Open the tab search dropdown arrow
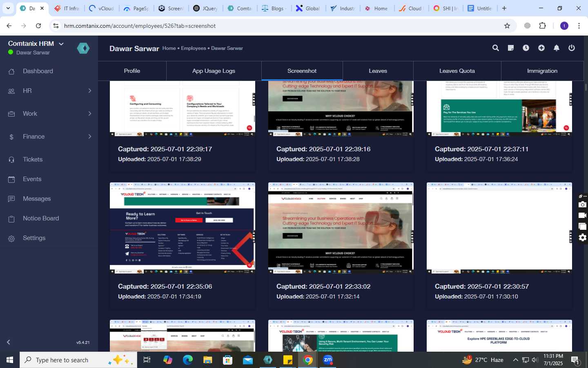The width and height of the screenshot is (588, 368). 8,8
